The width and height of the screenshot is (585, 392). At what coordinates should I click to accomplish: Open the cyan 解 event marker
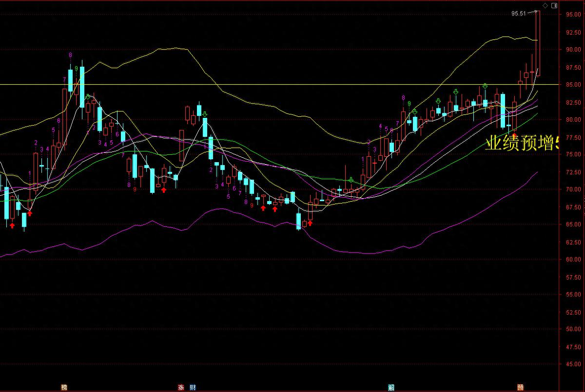click(x=391, y=388)
